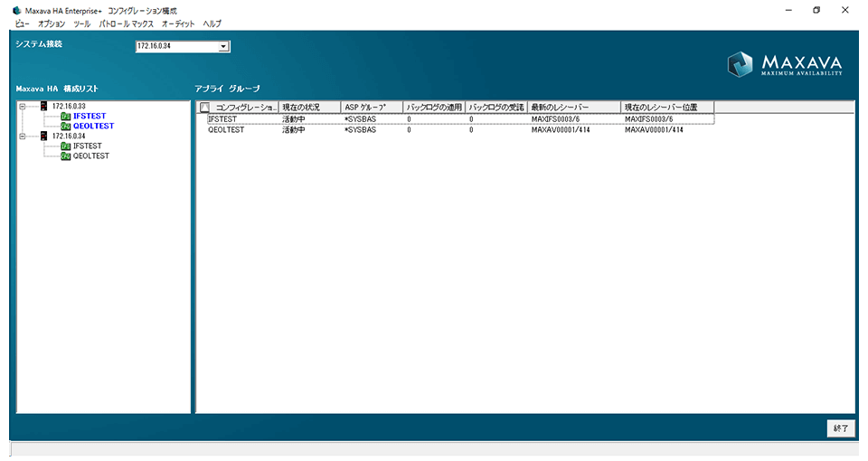Close the Maxava HA Enterprise+ window
Screen dimensions: 868x461
tap(845, 10)
